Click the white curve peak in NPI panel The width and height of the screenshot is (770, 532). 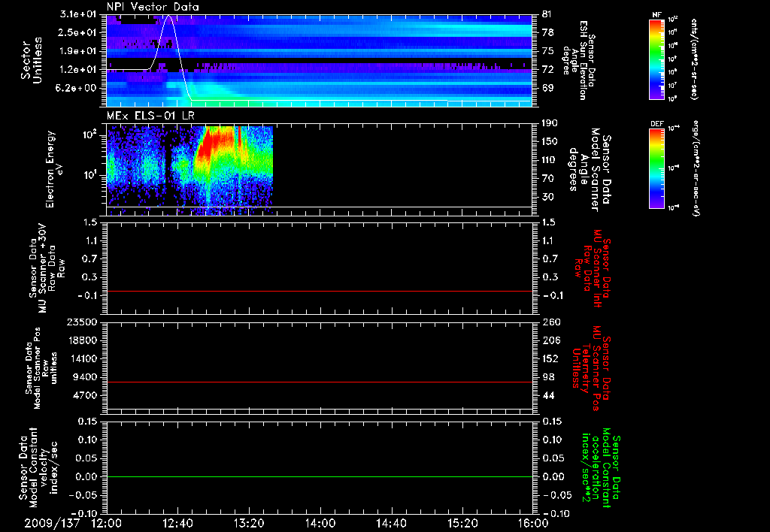[169, 17]
